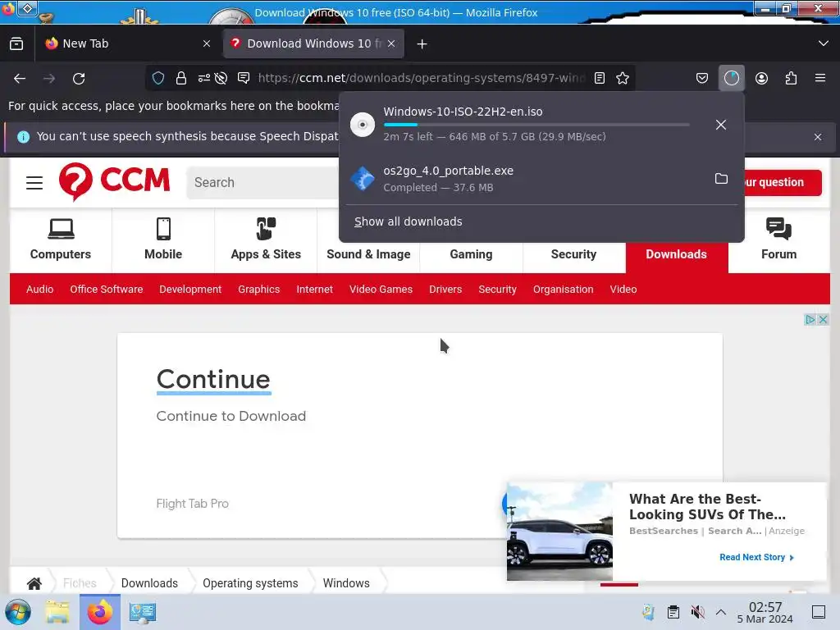
Task: Click Read Next Story link
Action: point(756,557)
